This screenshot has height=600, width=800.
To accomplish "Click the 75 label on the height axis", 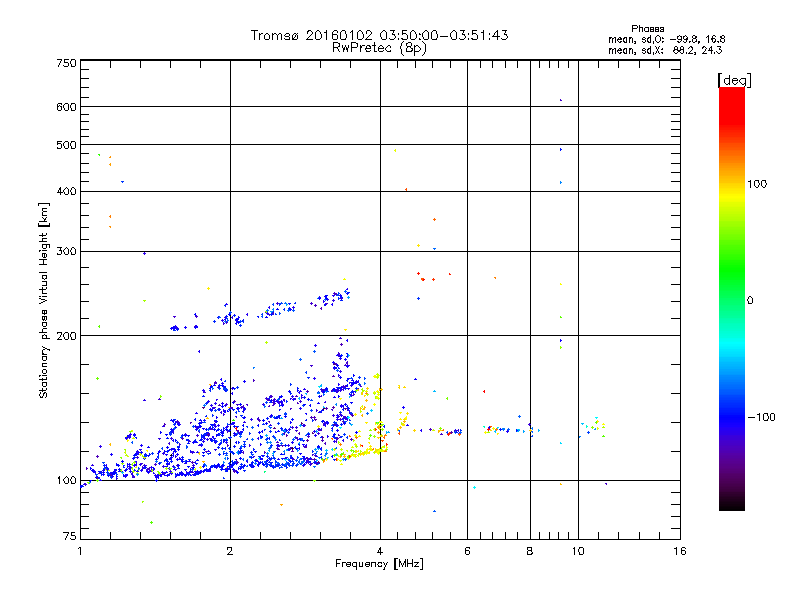I will click(70, 536).
